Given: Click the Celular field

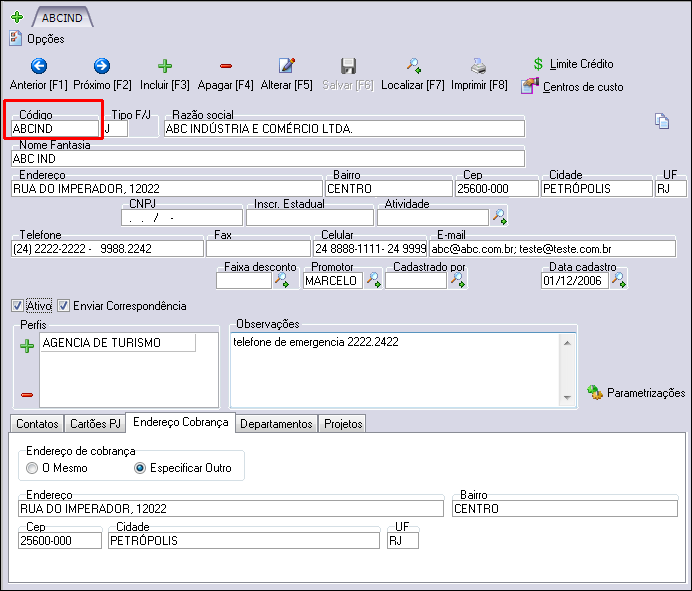Looking at the screenshot, I should tap(370, 248).
